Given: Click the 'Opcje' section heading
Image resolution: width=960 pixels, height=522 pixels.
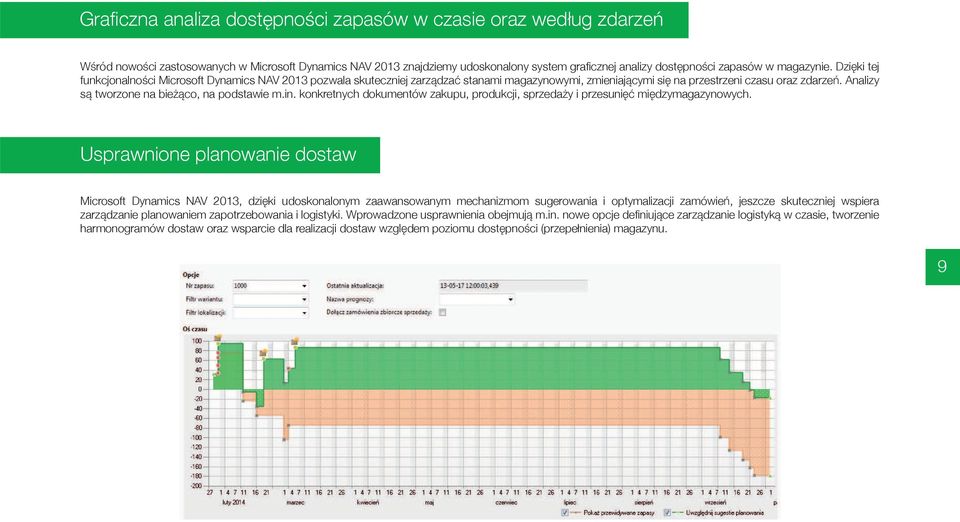Looking at the screenshot, I should pos(191,275).
